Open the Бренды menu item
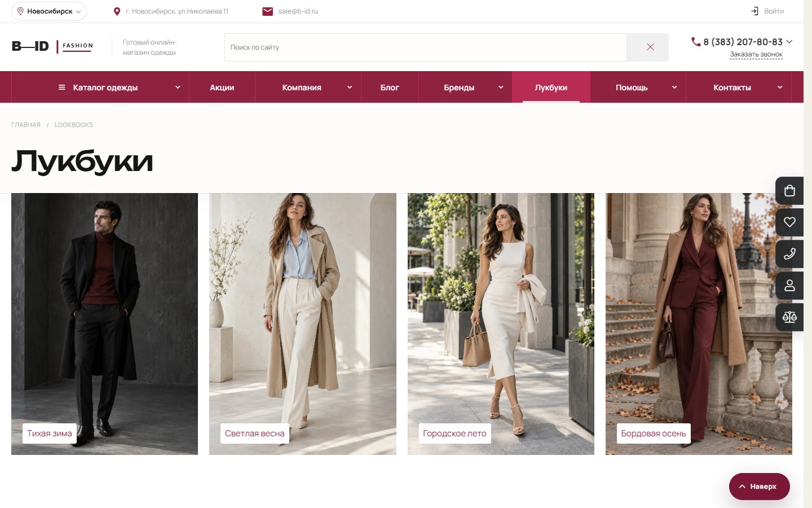Screen dimensions: 812x508 459,87
